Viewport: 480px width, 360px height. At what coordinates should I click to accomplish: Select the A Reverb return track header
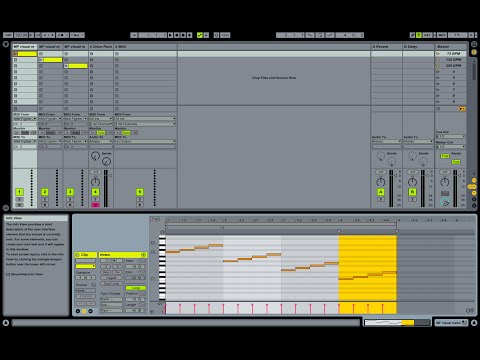386,47
